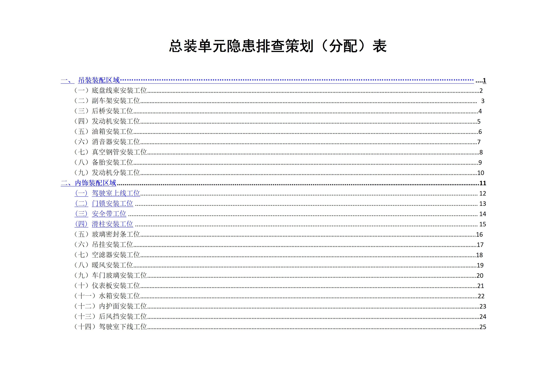Click the 安全带工位 link
The height and width of the screenshot is (392, 555).
(x=109, y=214)
